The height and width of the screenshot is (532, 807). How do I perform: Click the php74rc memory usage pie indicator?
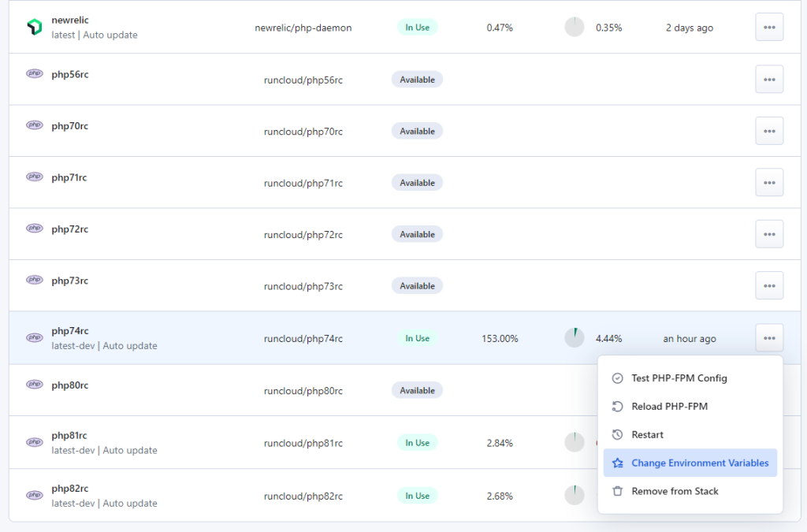click(x=575, y=338)
